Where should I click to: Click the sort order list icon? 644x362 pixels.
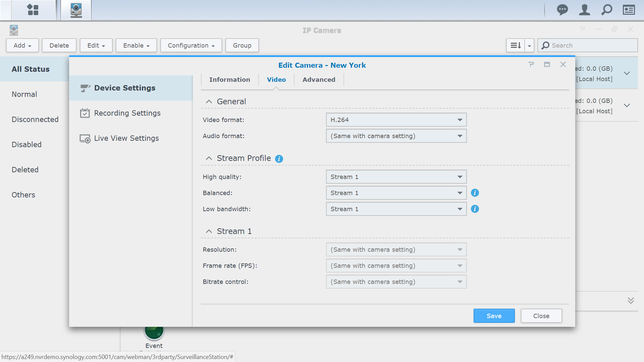pos(515,45)
